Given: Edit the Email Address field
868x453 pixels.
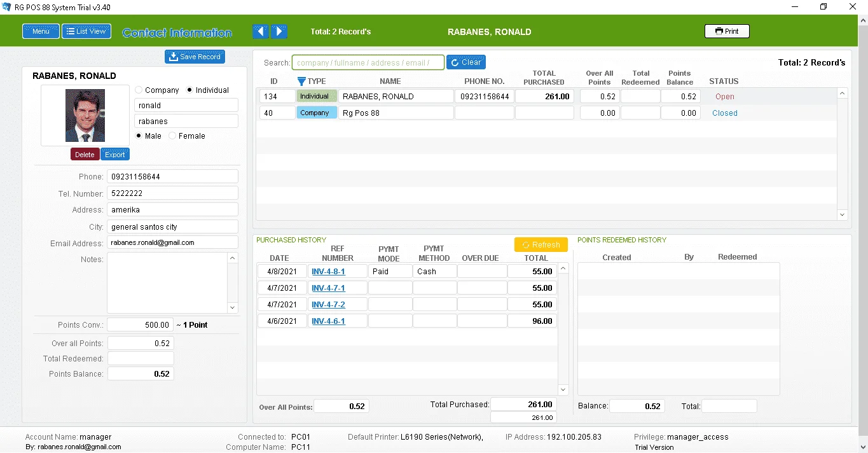Looking at the screenshot, I should pos(173,243).
